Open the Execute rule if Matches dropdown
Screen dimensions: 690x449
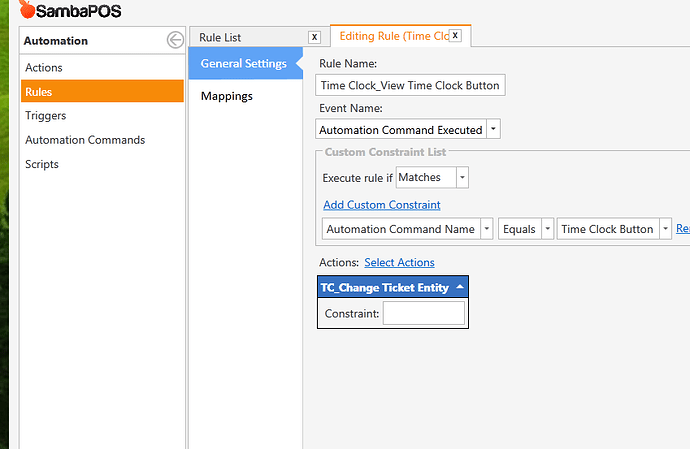(x=462, y=177)
